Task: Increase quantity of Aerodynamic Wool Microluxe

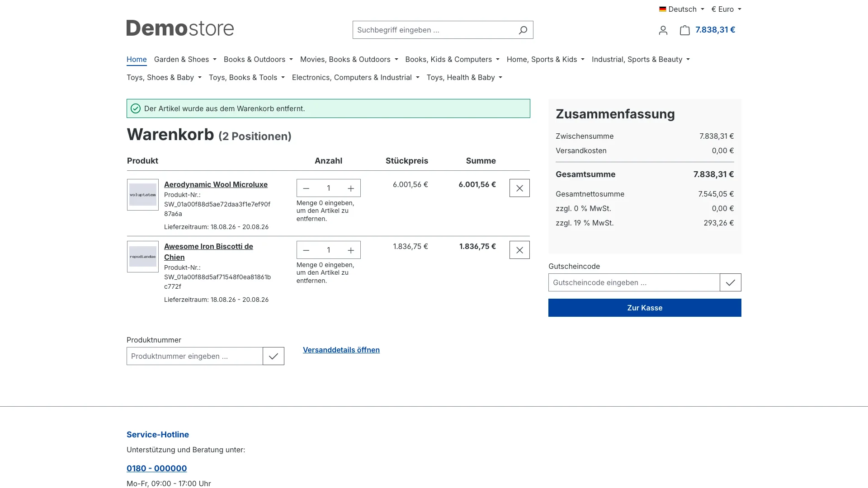Action: [x=351, y=188]
